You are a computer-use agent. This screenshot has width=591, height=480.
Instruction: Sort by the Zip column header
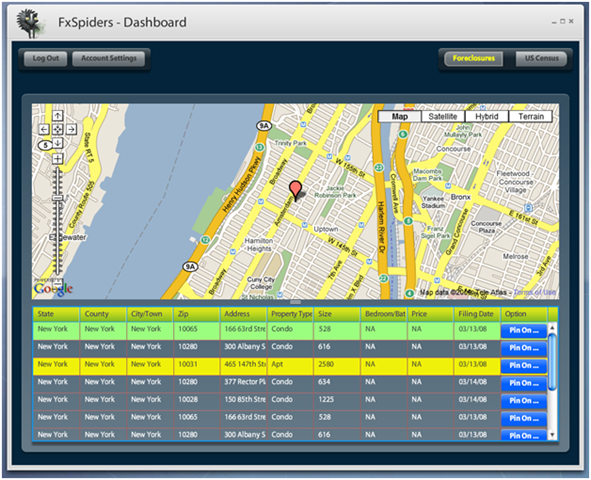196,314
